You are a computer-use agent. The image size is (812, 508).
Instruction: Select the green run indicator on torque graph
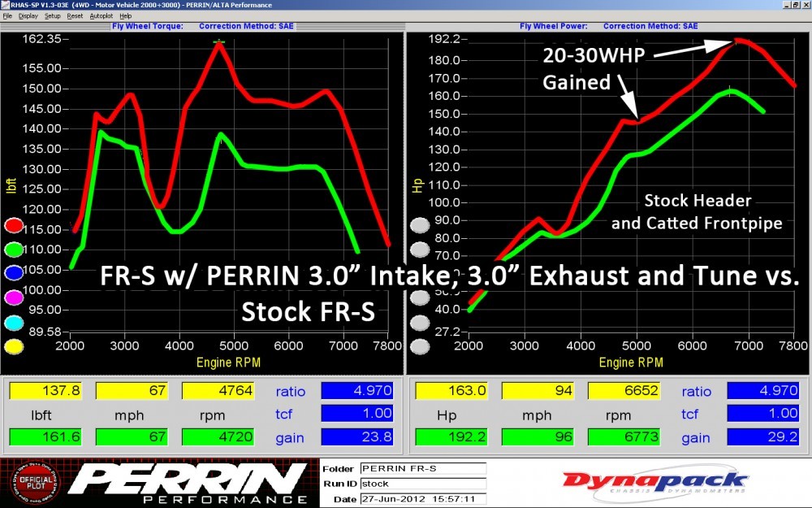pyautogui.click(x=14, y=250)
